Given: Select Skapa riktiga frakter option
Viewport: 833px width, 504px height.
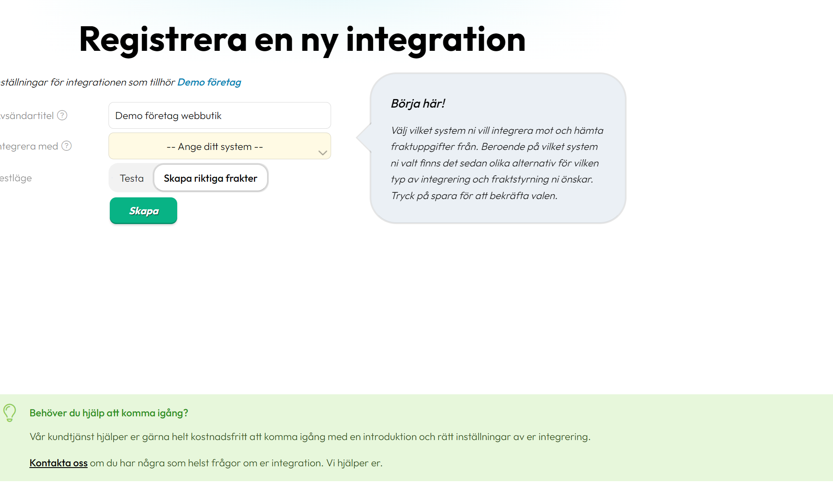Looking at the screenshot, I should click(x=210, y=178).
